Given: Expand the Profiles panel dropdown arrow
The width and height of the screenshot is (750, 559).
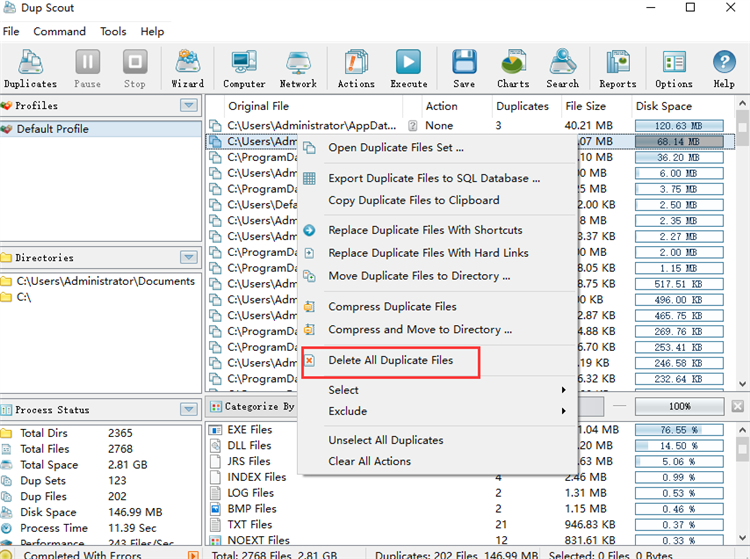Looking at the screenshot, I should pyautogui.click(x=188, y=106).
